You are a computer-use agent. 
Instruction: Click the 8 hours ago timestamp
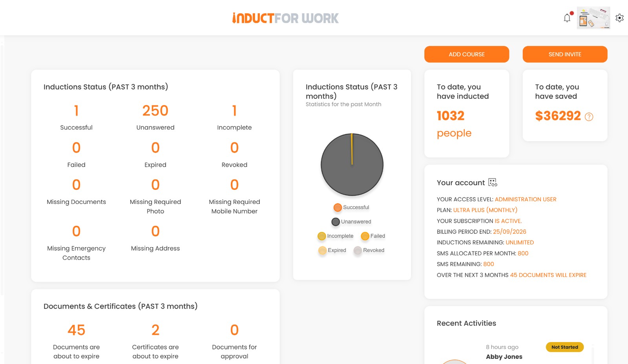502,347
